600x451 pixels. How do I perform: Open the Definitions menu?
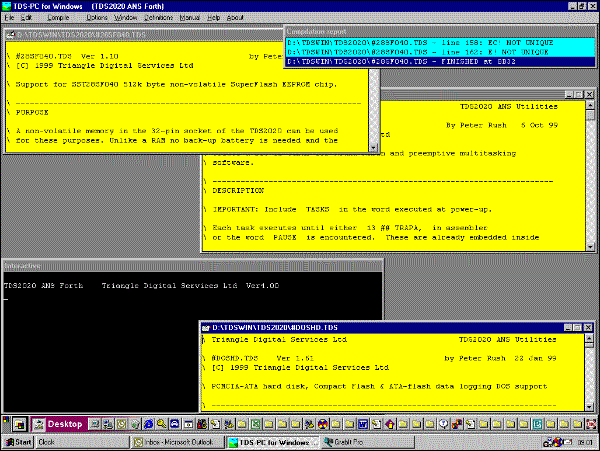pos(158,18)
